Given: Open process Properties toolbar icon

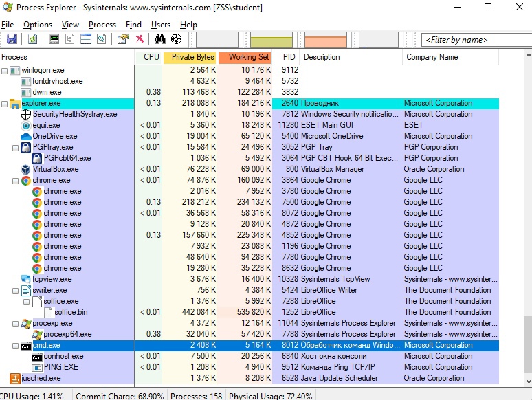Looking at the screenshot, I should [x=123, y=39].
